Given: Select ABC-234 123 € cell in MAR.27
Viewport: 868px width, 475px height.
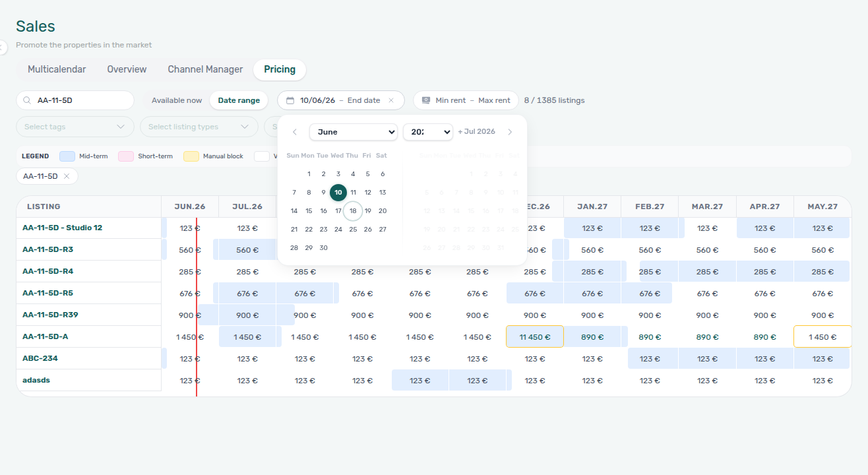Looking at the screenshot, I should point(707,359).
